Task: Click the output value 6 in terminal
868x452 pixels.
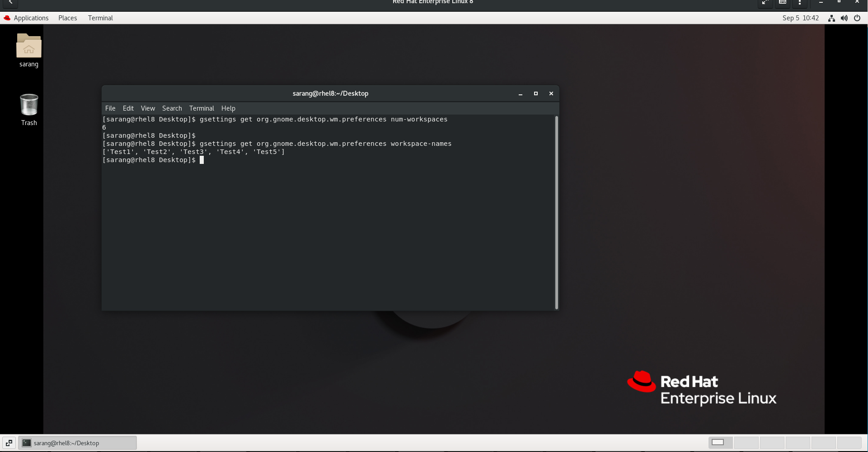Action: tap(104, 127)
